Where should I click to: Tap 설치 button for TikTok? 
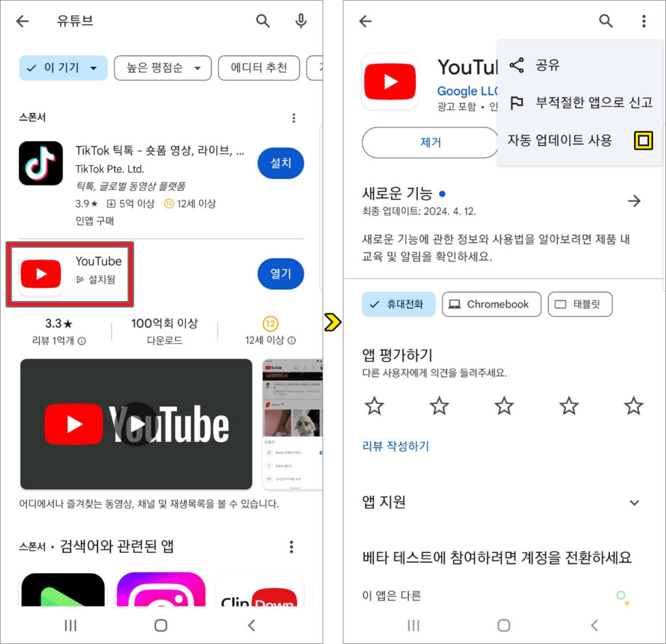[x=280, y=163]
